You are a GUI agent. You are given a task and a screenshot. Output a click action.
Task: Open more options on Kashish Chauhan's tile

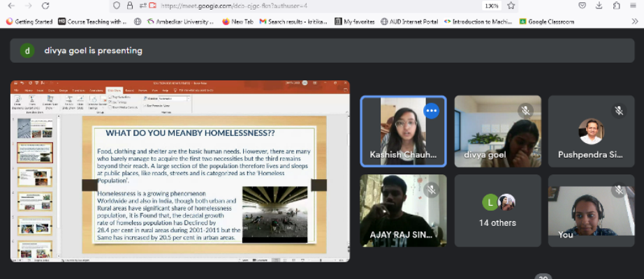(431, 110)
